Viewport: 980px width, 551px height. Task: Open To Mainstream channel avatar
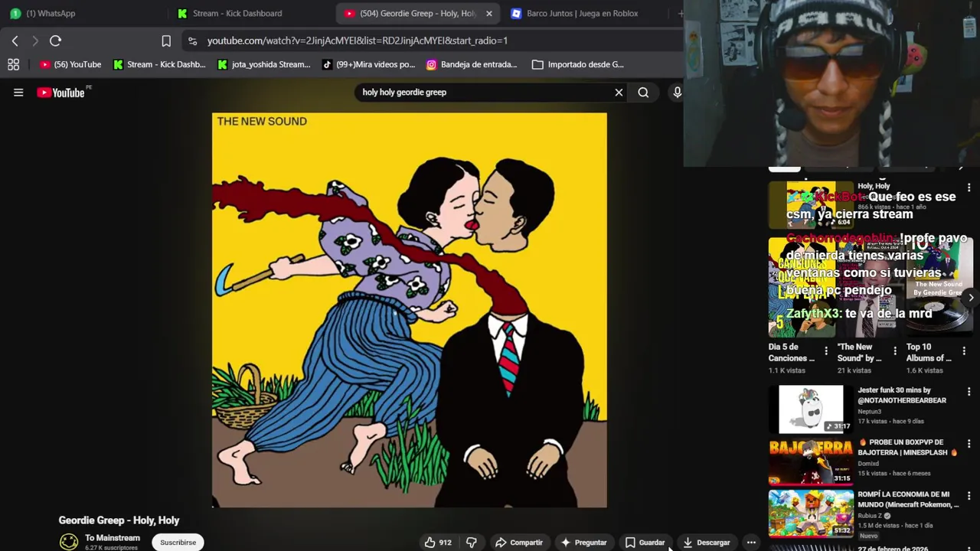click(x=69, y=541)
